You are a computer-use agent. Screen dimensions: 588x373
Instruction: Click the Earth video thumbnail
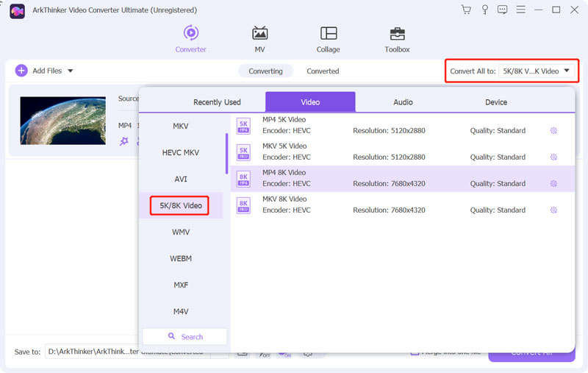click(x=62, y=121)
